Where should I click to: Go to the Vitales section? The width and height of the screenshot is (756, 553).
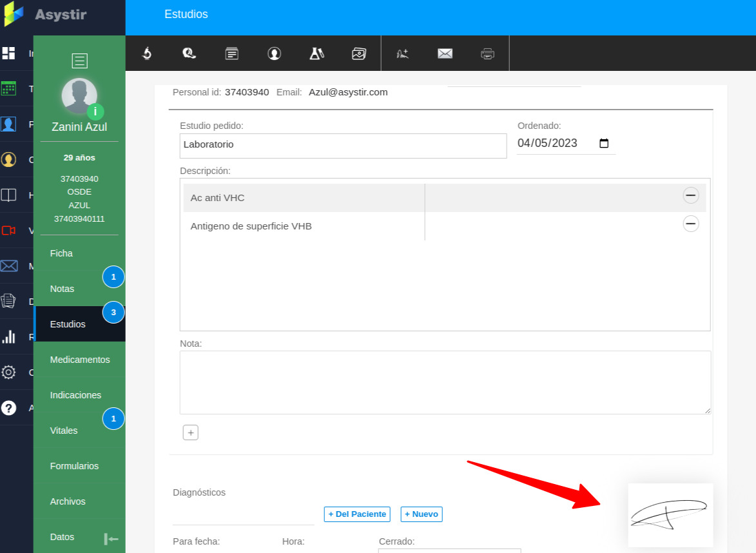[64, 431]
